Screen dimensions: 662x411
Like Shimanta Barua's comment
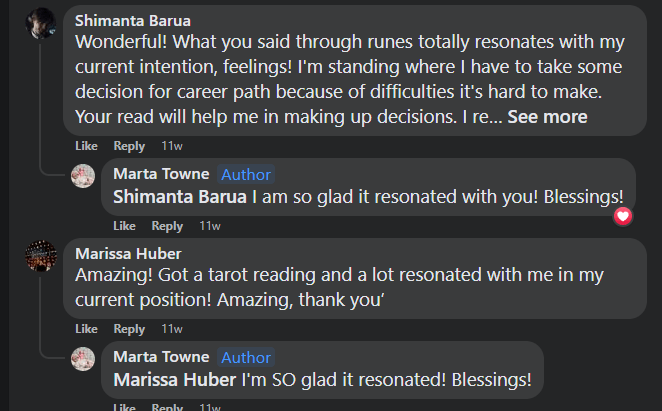coord(87,146)
